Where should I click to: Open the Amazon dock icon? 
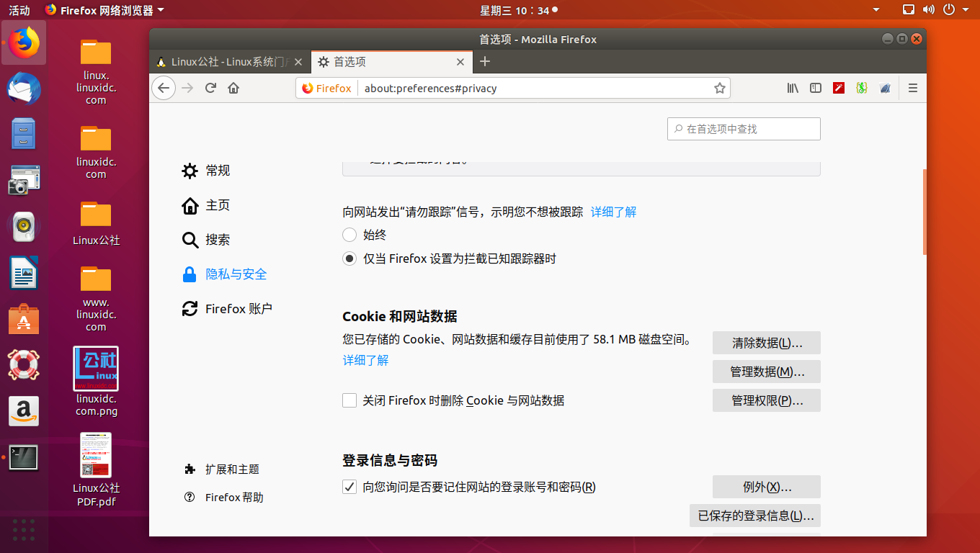click(x=24, y=411)
